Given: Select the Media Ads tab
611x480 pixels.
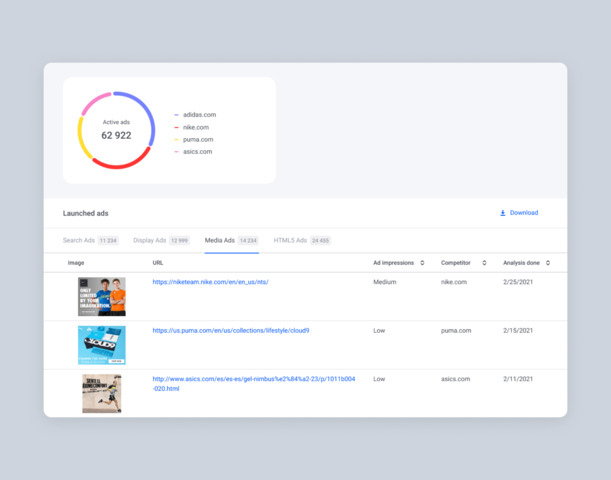Looking at the screenshot, I should [231, 240].
